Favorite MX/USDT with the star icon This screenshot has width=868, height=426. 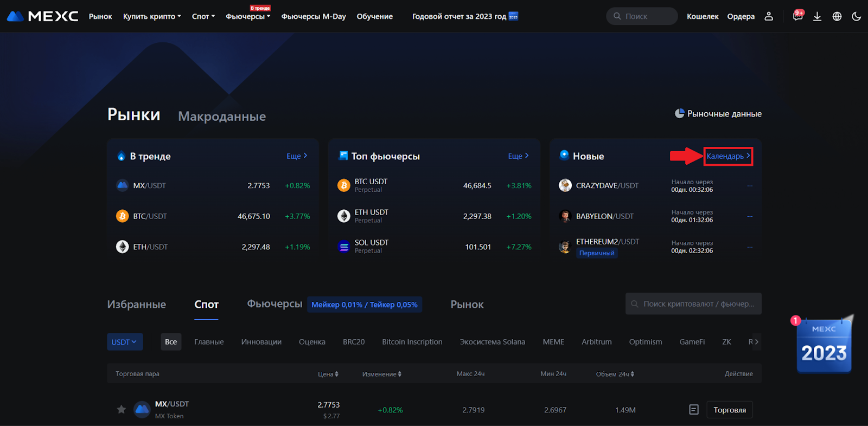click(x=122, y=409)
